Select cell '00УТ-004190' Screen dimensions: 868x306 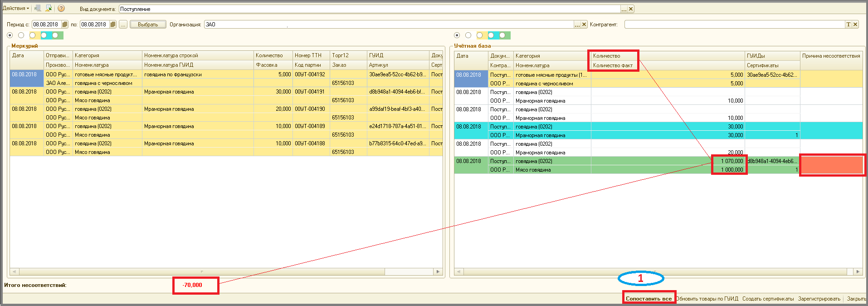[x=311, y=109]
